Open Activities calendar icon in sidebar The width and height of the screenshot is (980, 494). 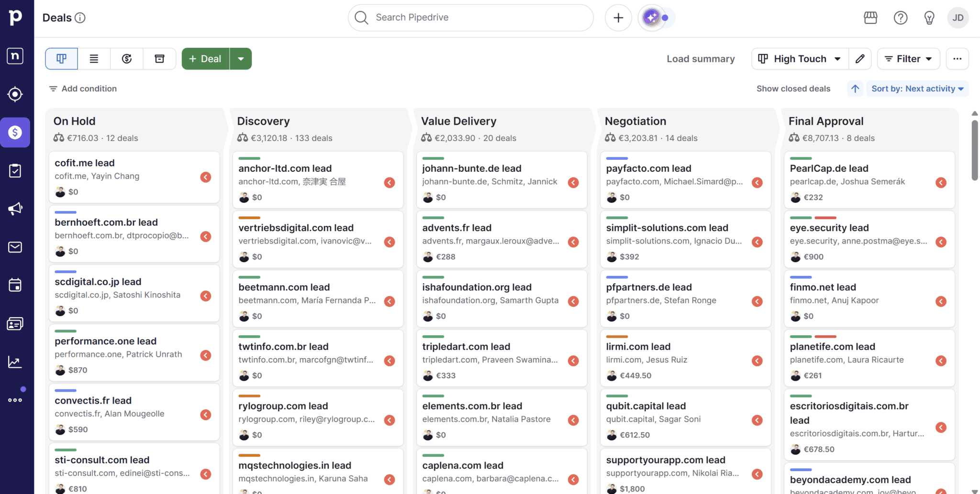(15, 285)
